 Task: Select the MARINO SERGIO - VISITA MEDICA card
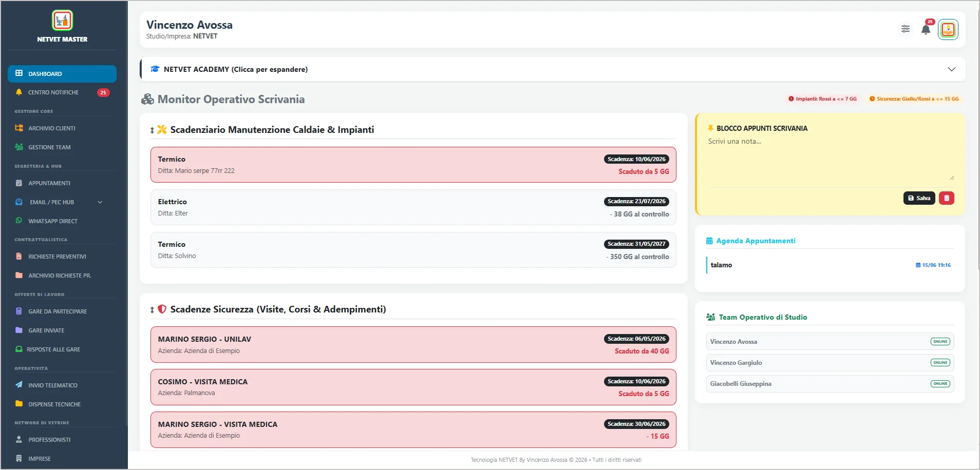[413, 430]
